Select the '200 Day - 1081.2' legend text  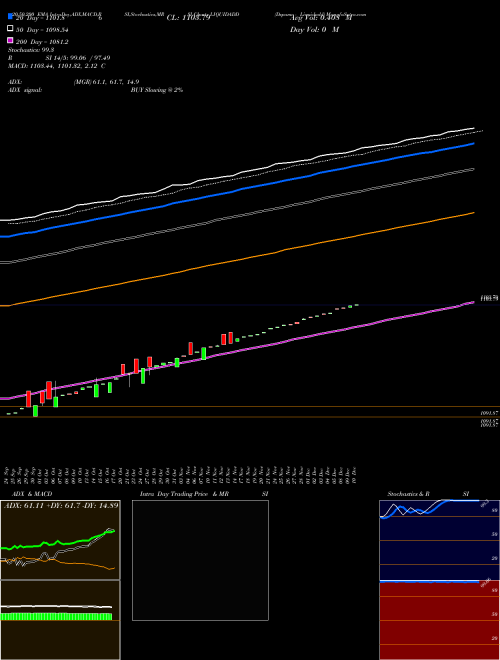(42, 42)
